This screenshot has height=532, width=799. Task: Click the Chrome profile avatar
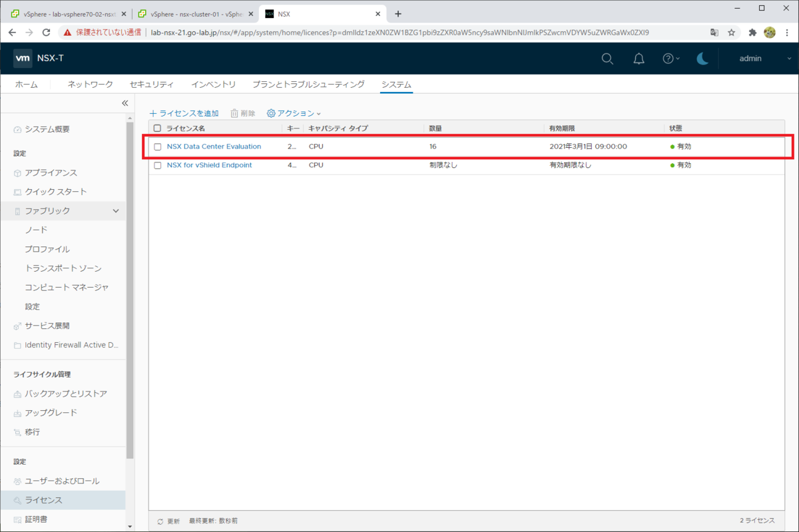tap(770, 32)
